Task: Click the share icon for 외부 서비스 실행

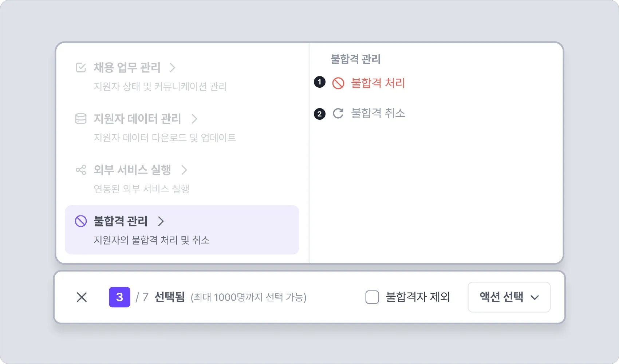Action: pos(81,170)
